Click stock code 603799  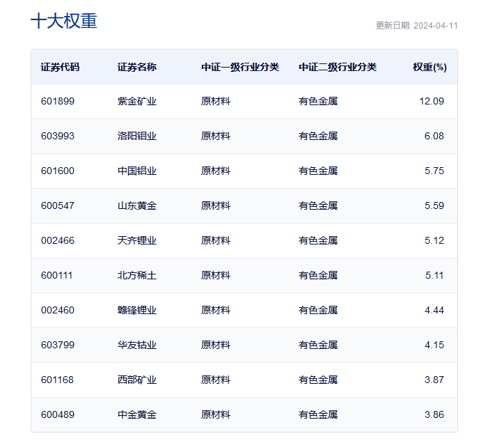(58, 345)
